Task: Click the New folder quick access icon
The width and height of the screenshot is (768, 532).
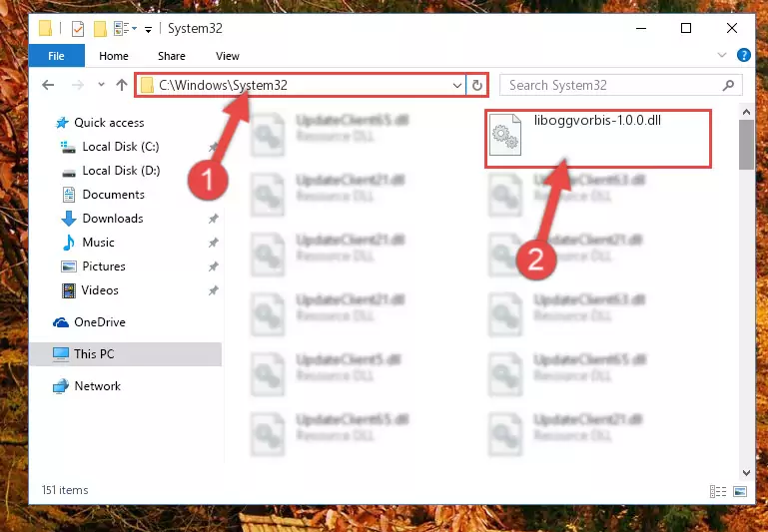Action: pos(100,29)
